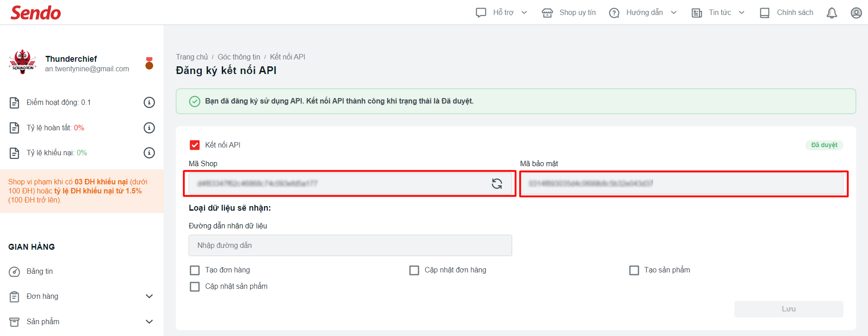The width and height of the screenshot is (868, 336).
Task: Show info for Tỷ lệ hoàn tất
Action: tap(149, 128)
